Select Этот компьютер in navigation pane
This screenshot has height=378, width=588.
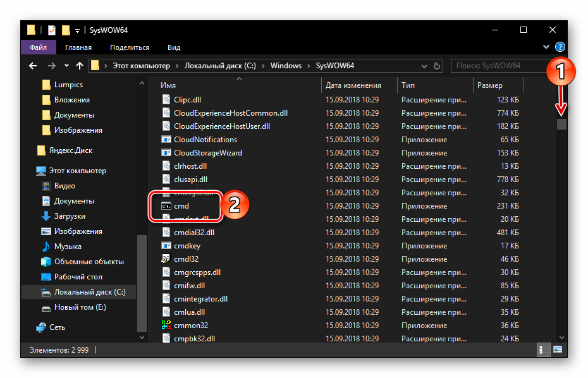pos(71,171)
